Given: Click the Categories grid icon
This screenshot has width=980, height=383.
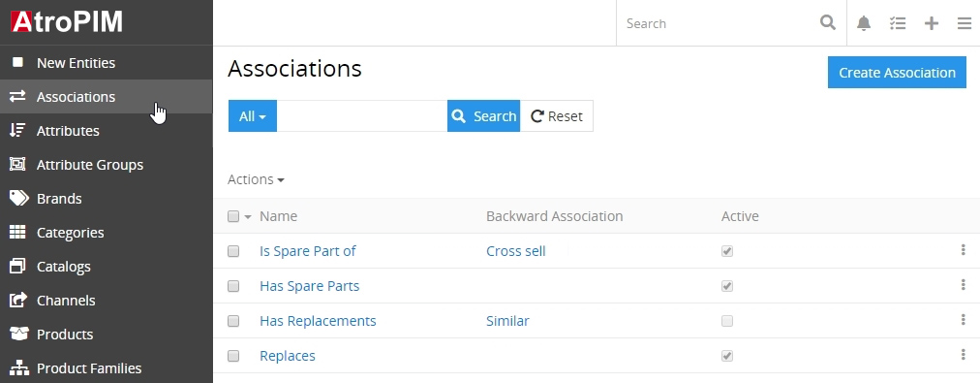Looking at the screenshot, I should [x=17, y=232].
